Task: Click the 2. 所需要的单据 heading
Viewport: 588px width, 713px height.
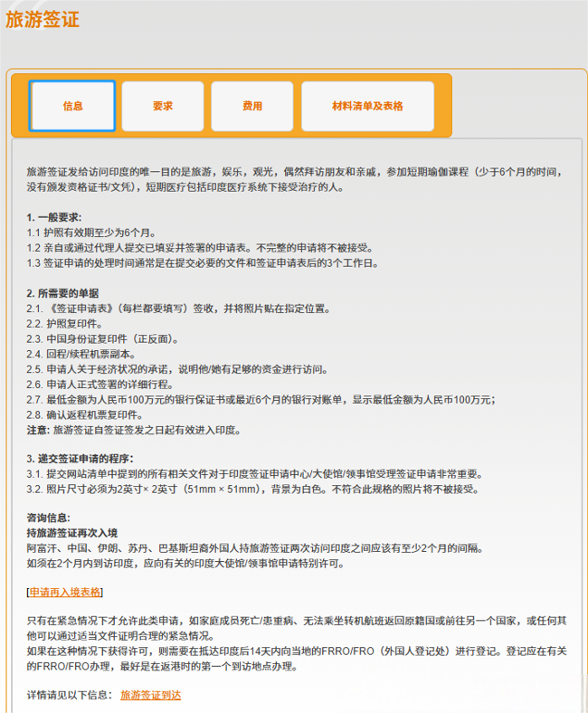Action: (x=63, y=293)
